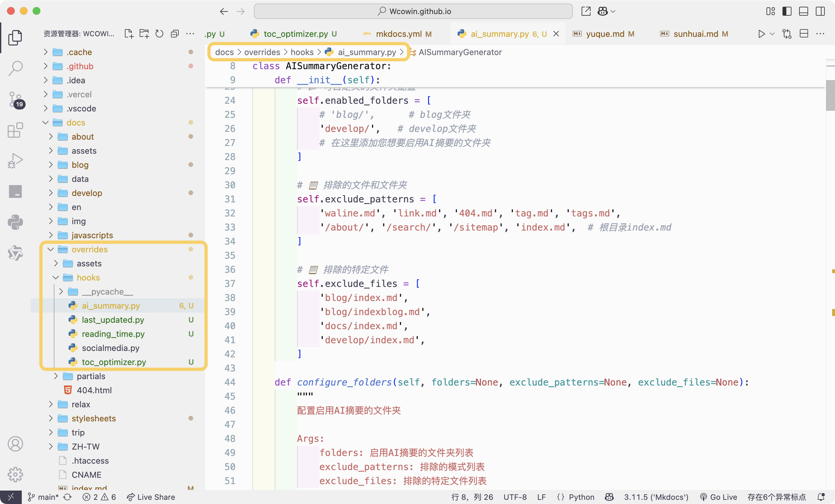Open the Accounts icon in activity bar
This screenshot has width=835, height=504.
click(x=15, y=443)
